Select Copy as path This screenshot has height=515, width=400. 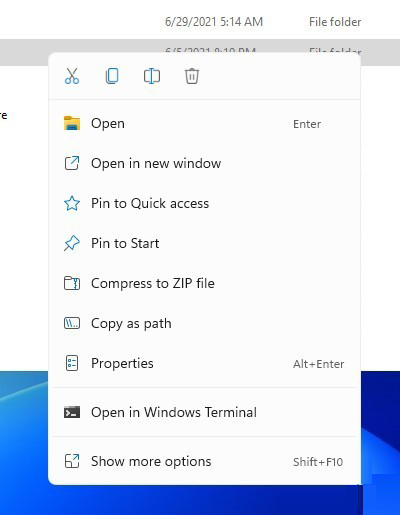(x=204, y=323)
